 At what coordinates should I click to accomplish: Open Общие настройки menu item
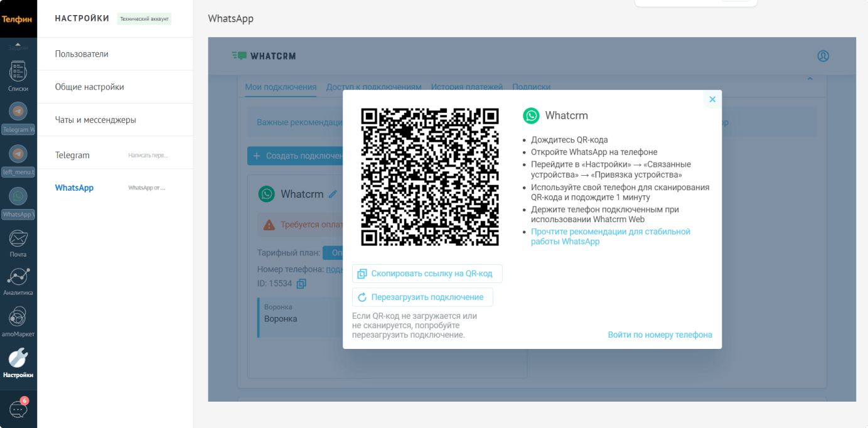(x=115, y=87)
